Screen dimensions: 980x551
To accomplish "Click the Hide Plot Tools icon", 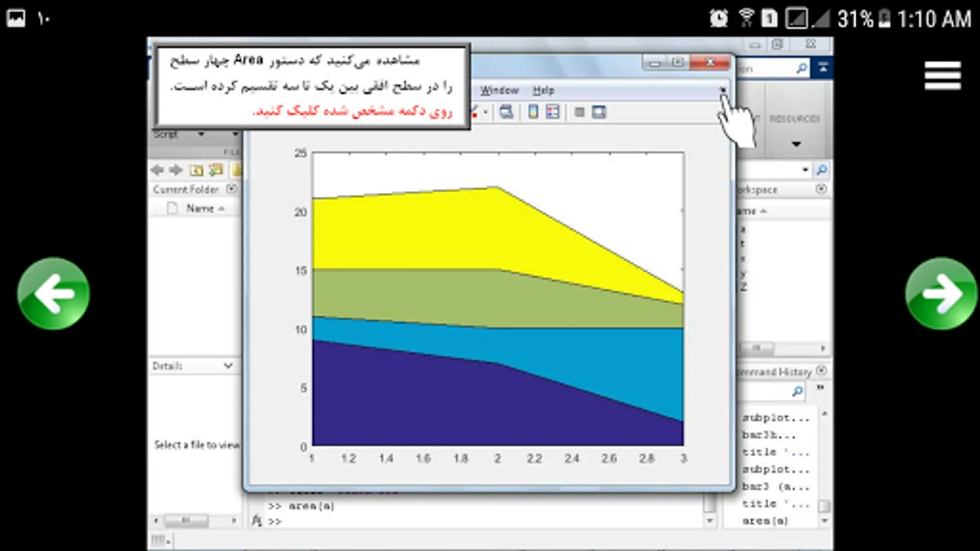I will 579,112.
